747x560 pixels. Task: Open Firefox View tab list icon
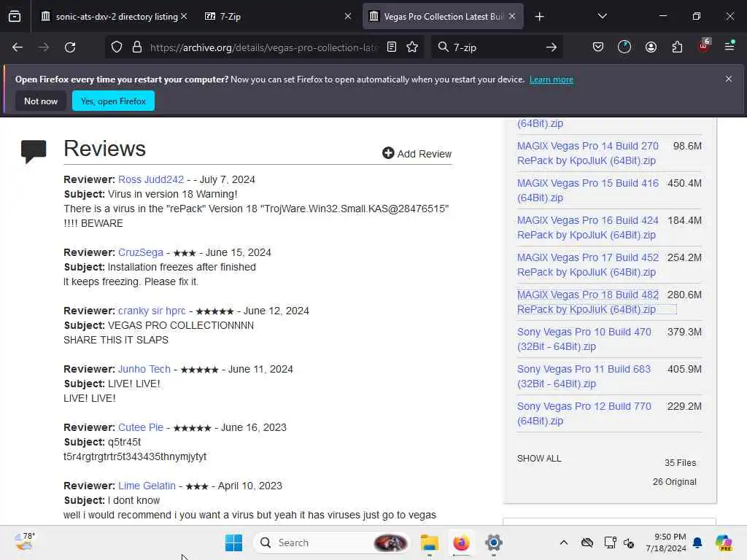tap(15, 17)
